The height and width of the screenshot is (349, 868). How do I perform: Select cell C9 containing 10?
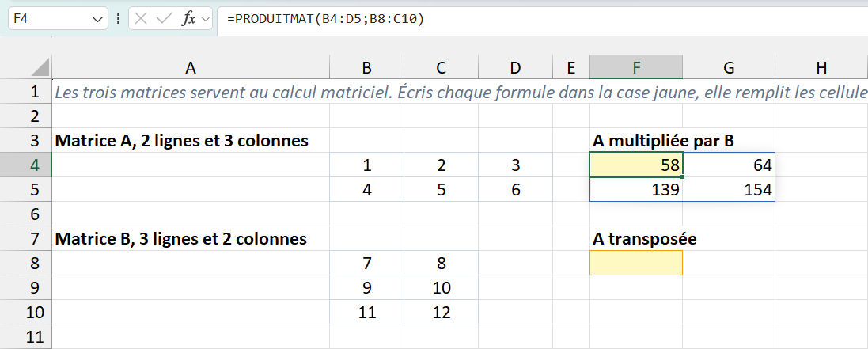pyautogui.click(x=441, y=287)
